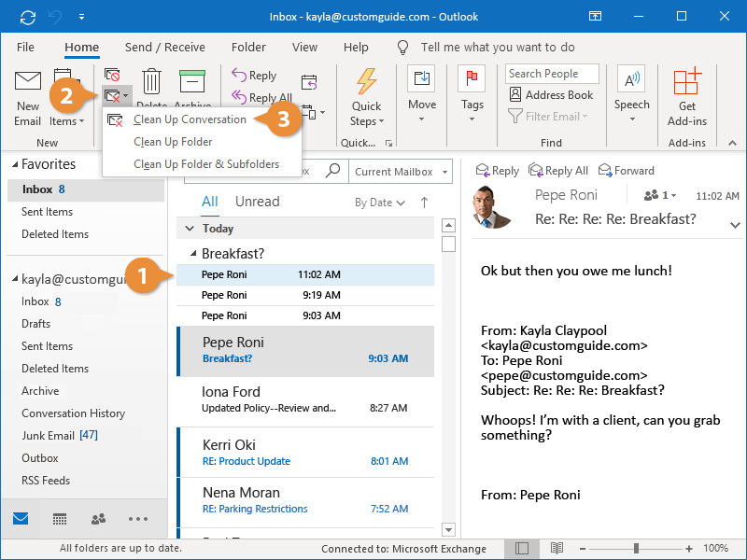The height and width of the screenshot is (560, 747).
Task: Open Quick Steps lightning icon
Action: 366,81
